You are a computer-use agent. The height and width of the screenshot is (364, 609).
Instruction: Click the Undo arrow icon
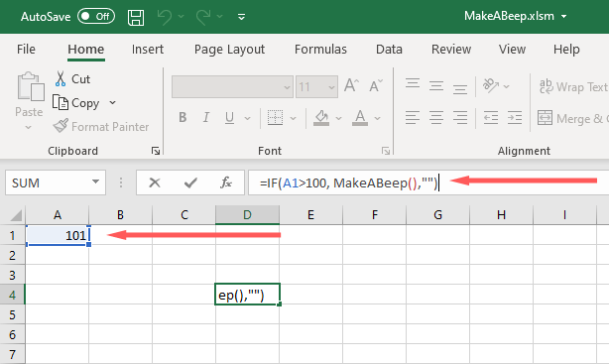point(165,17)
